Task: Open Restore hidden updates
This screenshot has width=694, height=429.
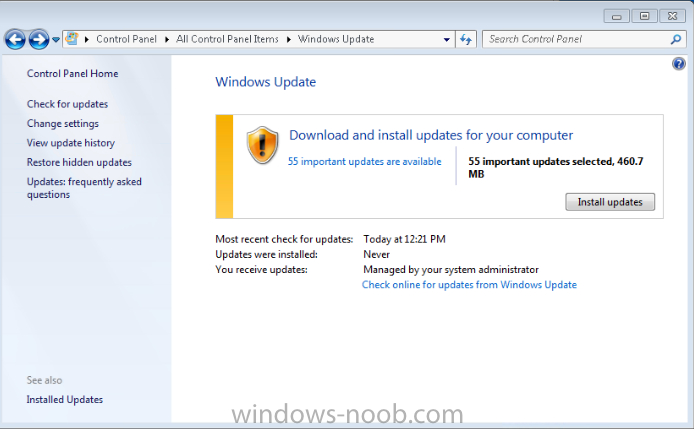Action: coord(79,162)
